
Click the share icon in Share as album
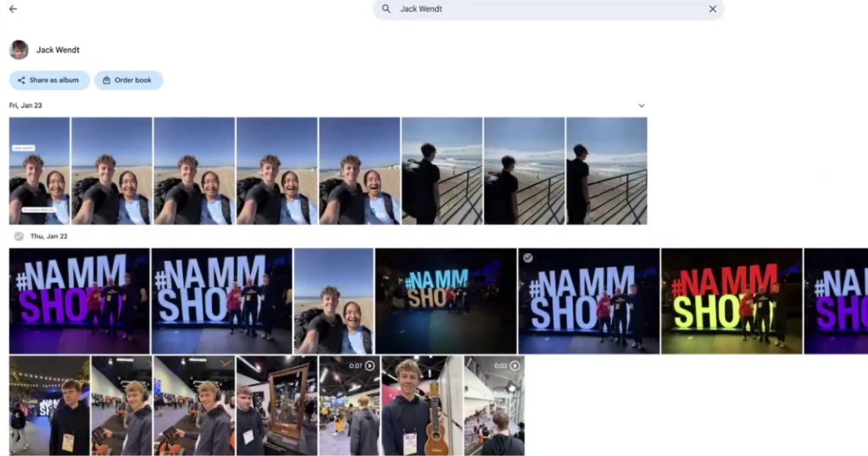21,81
